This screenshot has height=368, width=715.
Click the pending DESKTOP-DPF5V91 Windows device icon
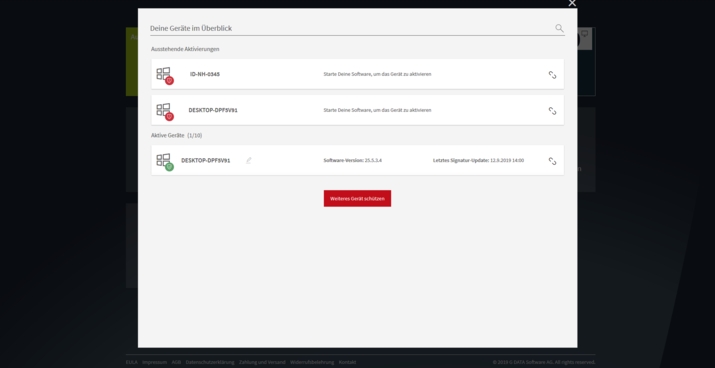tap(165, 112)
